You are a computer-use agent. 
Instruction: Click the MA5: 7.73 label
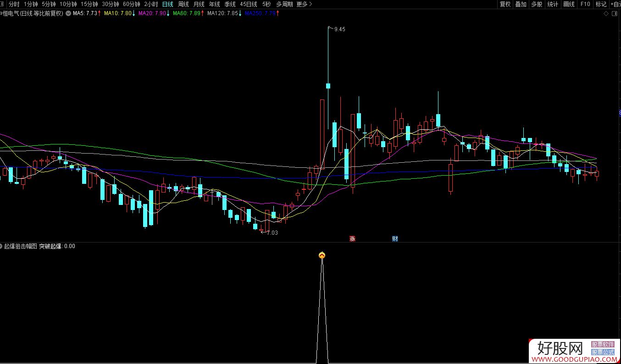[85, 13]
